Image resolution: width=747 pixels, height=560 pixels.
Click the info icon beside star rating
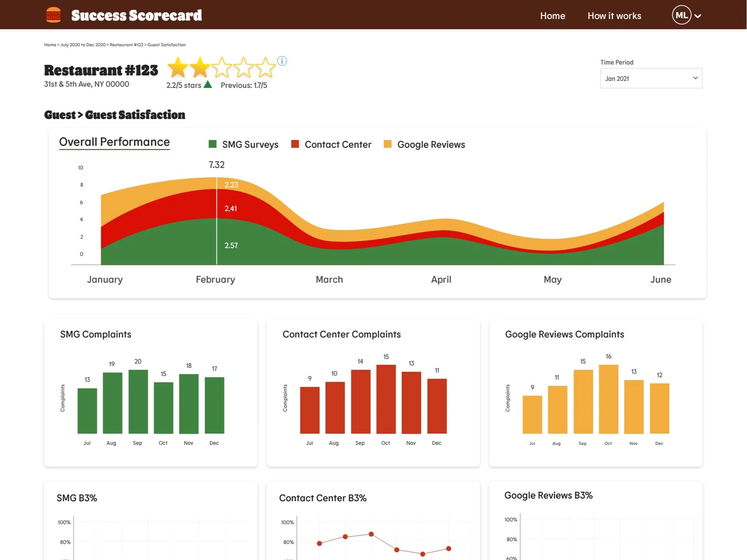[x=282, y=61]
